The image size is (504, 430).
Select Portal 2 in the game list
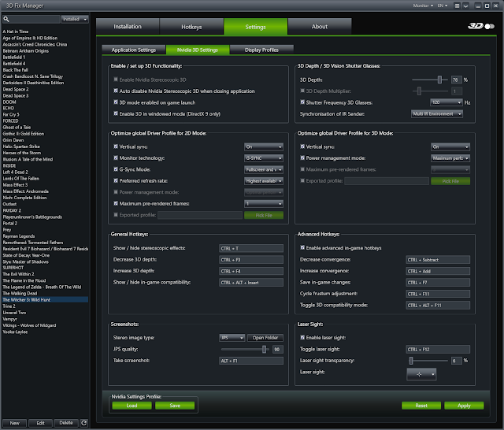coord(10,224)
